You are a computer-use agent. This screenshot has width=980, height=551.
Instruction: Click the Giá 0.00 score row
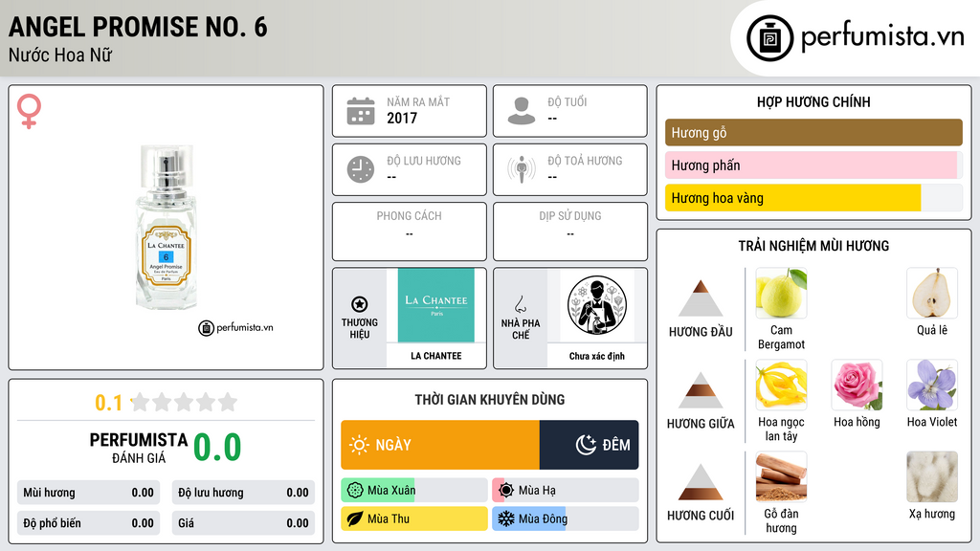[243, 523]
